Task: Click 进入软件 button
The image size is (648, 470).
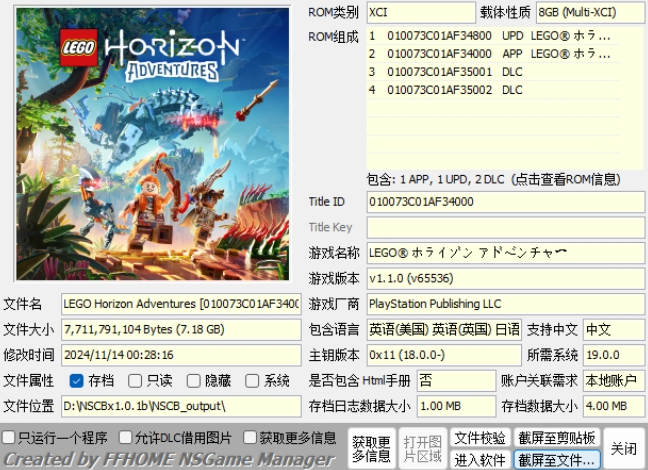Action: [480, 459]
